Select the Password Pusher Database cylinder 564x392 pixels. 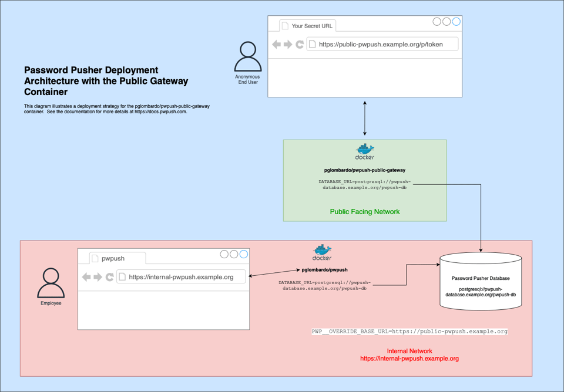pos(481,282)
